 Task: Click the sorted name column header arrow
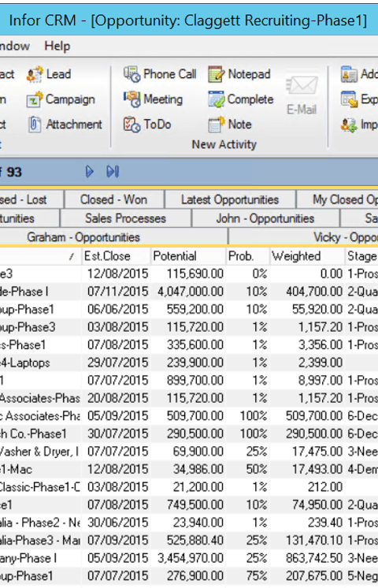(x=71, y=256)
